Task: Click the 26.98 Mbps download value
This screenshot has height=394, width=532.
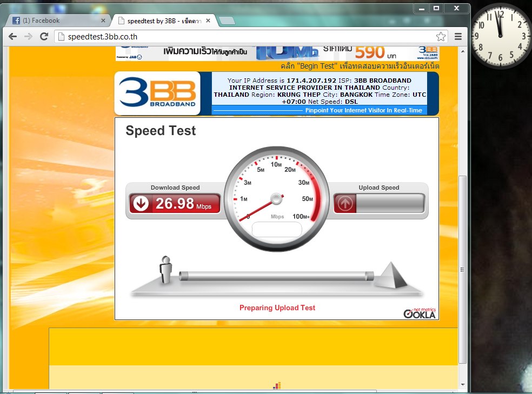Action: click(x=183, y=204)
